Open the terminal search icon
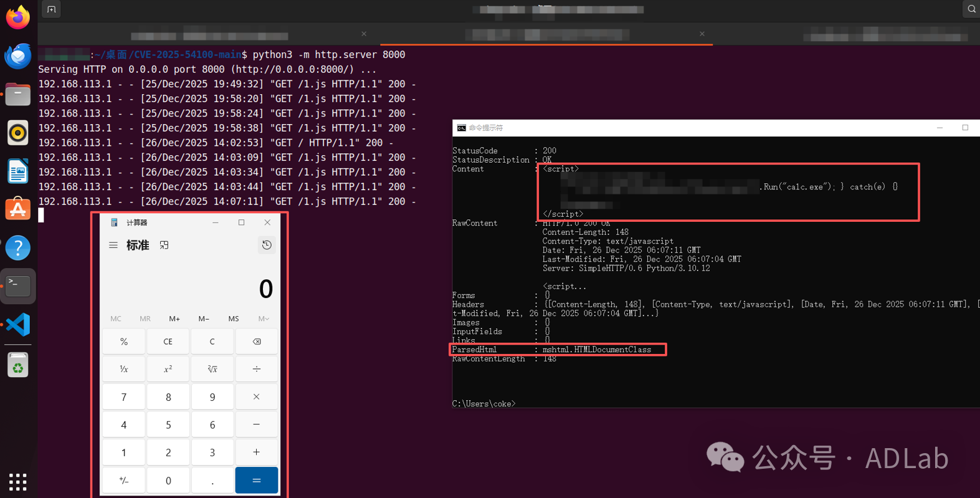 tap(971, 9)
